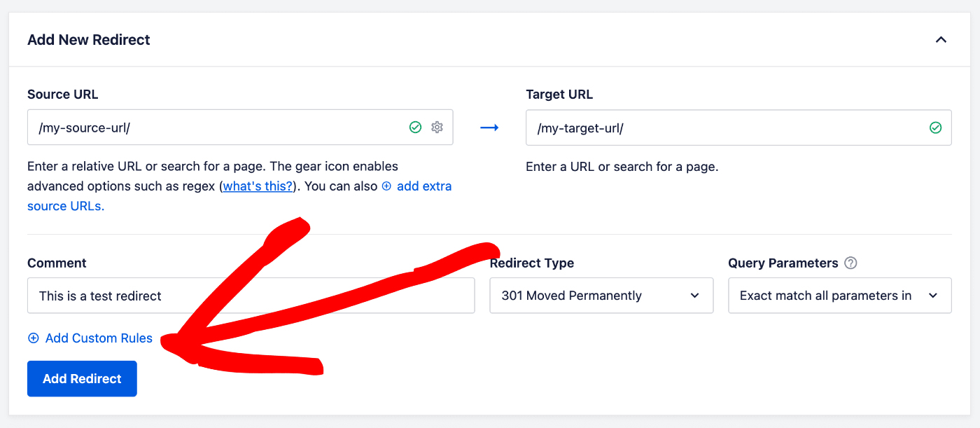The height and width of the screenshot is (428, 980).
Task: Click the green checkmark beside Source URL
Action: (x=415, y=127)
